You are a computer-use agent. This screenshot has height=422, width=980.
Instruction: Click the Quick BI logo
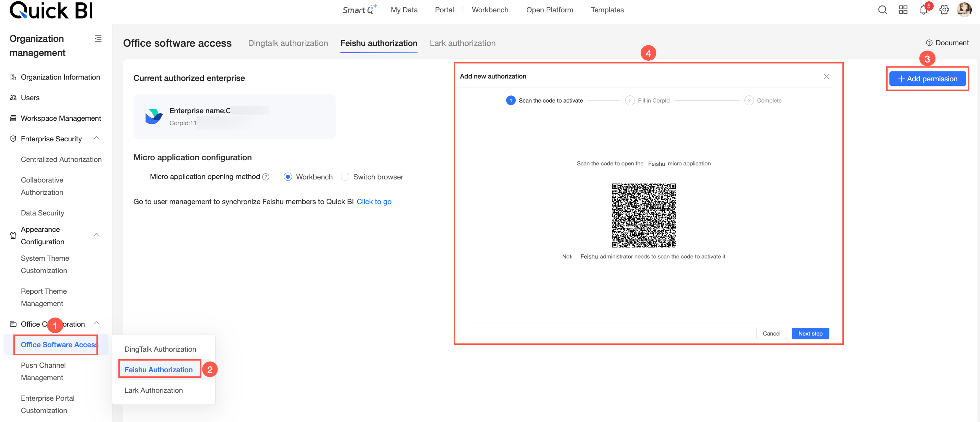(x=51, y=10)
